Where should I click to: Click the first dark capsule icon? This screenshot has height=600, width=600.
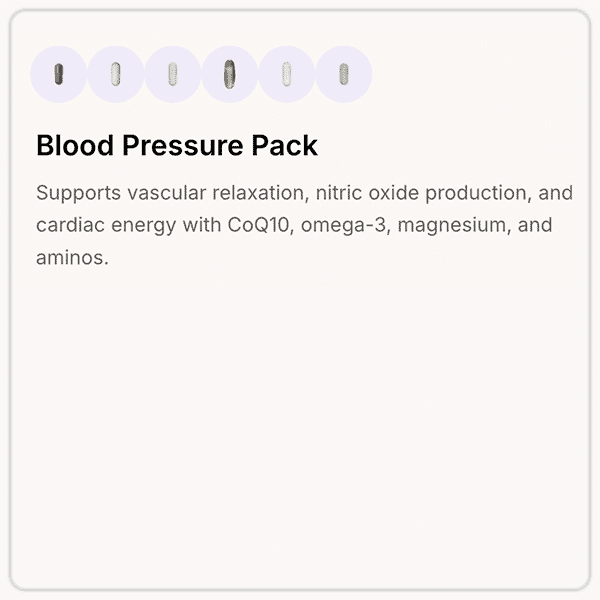59,74
